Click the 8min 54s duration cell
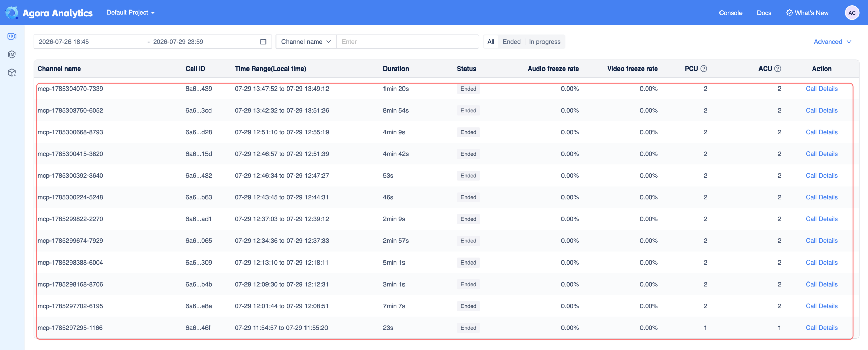This screenshot has height=350, width=868. pos(396,110)
